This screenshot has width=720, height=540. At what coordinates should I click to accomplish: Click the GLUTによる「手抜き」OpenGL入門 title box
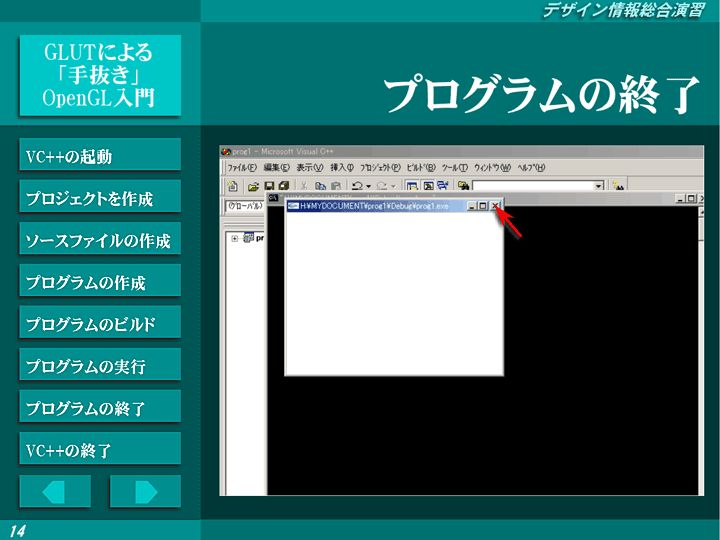(100, 75)
